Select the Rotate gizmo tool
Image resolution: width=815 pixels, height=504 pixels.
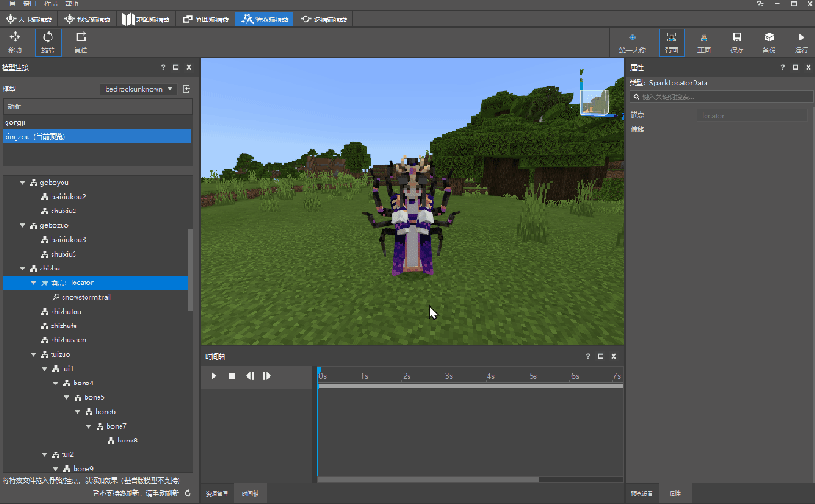(48, 42)
